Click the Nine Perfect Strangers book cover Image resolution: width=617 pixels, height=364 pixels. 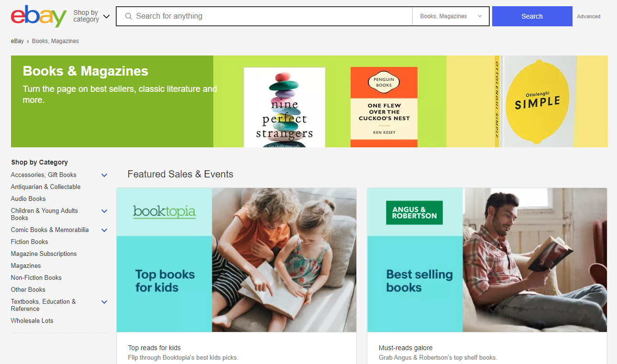tap(284, 107)
